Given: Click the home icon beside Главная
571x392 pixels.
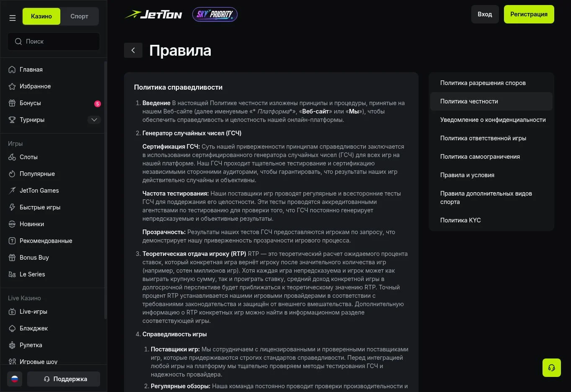Looking at the screenshot, I should (x=12, y=70).
